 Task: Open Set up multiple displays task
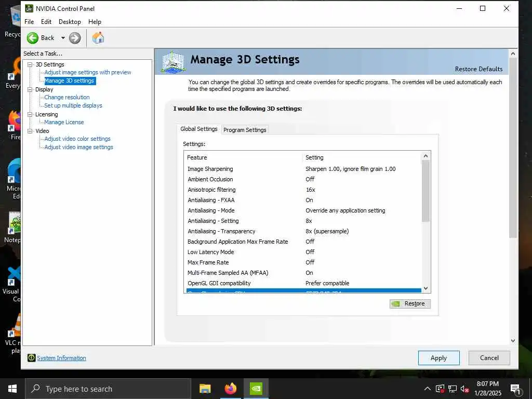[73, 105]
